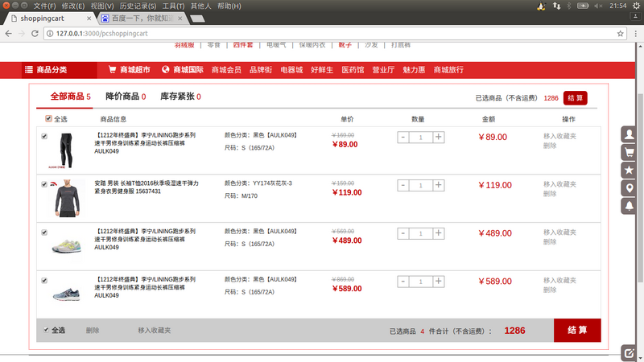The width and height of the screenshot is (644, 362).
Task: Delete the ¥119.00 item
Action: [550, 194]
